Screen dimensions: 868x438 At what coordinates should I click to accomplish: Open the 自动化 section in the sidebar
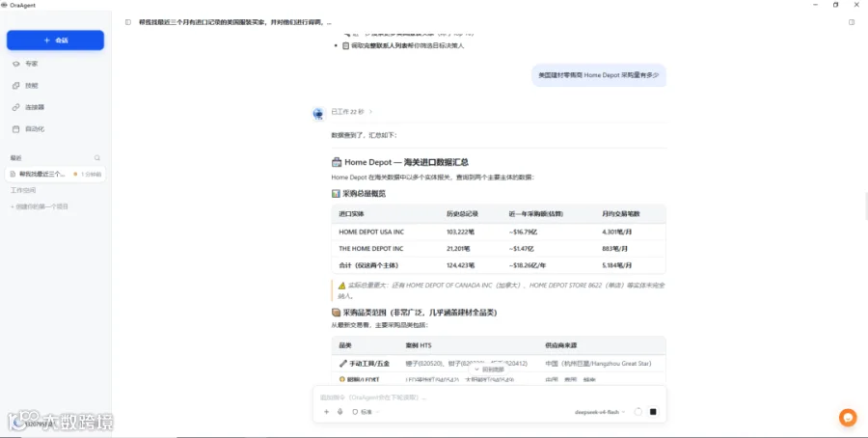point(34,129)
